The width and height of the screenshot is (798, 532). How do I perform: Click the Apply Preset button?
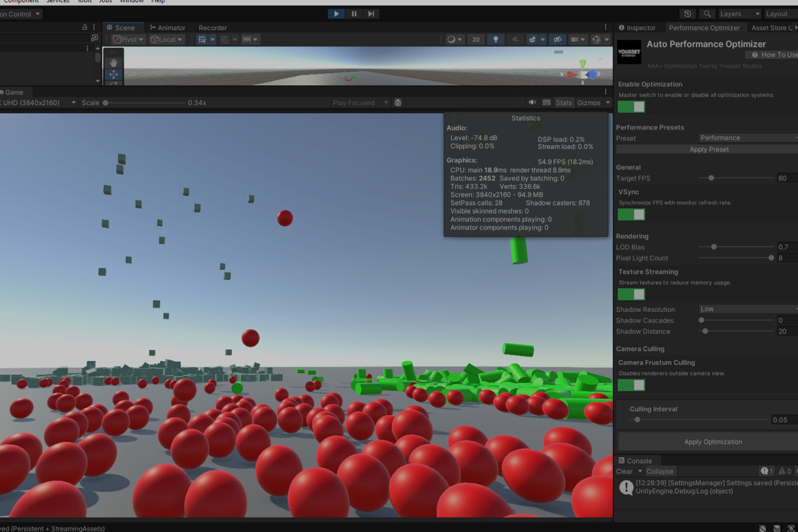pyautogui.click(x=709, y=150)
